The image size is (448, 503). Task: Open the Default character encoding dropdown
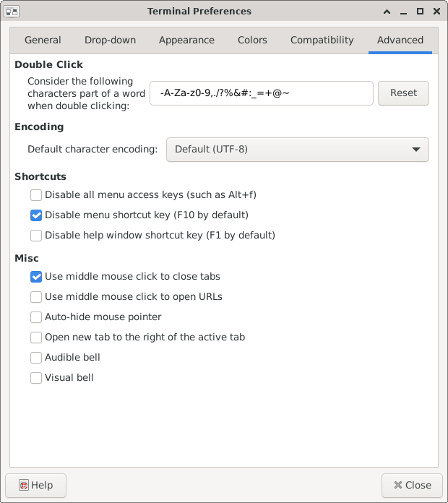point(297,150)
